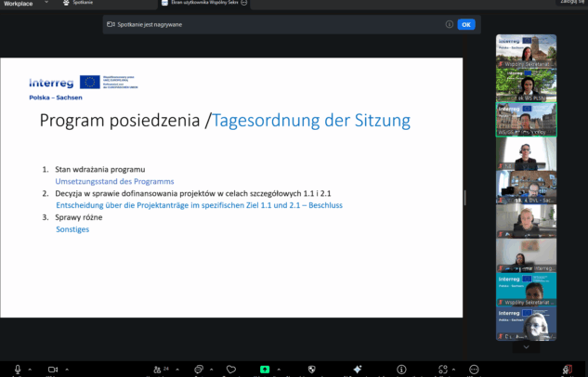
Task: Click 'Entscheidung über die Projektanträge' line
Action: pos(199,205)
